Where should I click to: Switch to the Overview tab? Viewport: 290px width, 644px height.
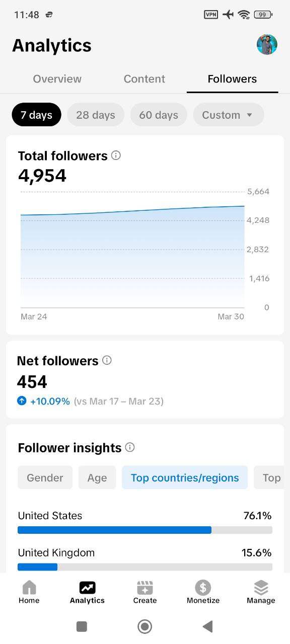[x=57, y=79]
